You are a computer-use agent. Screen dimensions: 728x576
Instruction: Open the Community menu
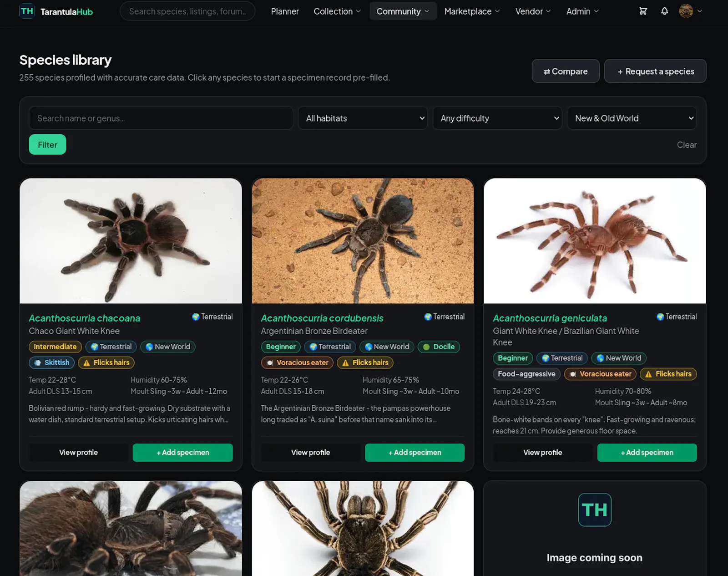pyautogui.click(x=403, y=11)
